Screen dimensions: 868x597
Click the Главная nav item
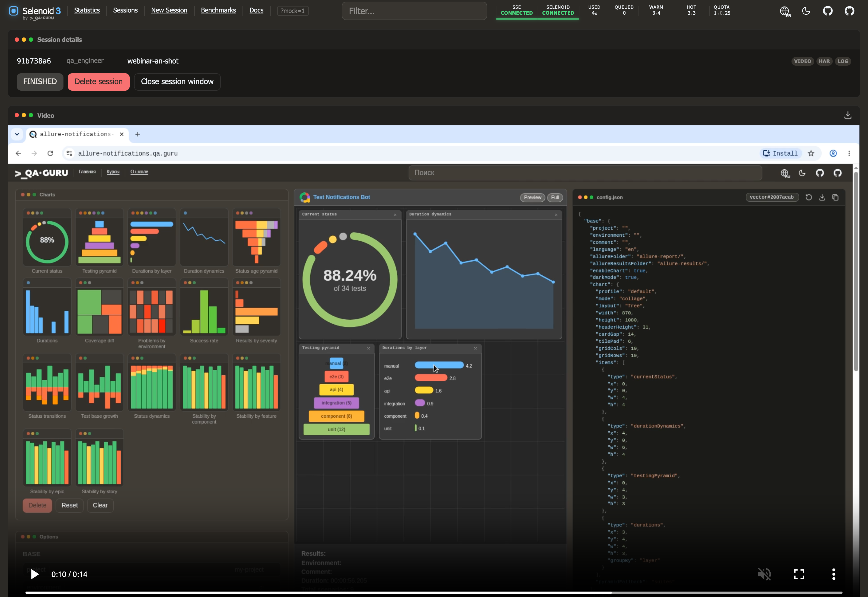[x=87, y=172]
